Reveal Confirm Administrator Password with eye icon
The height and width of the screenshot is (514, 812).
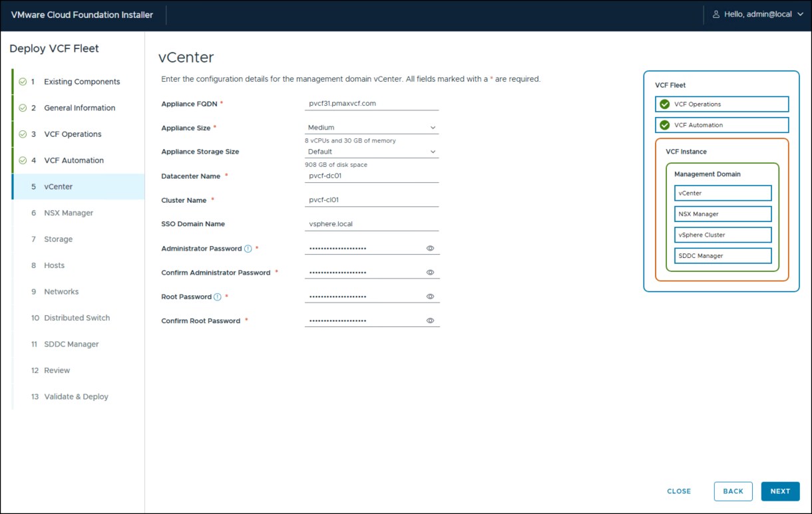pos(431,273)
